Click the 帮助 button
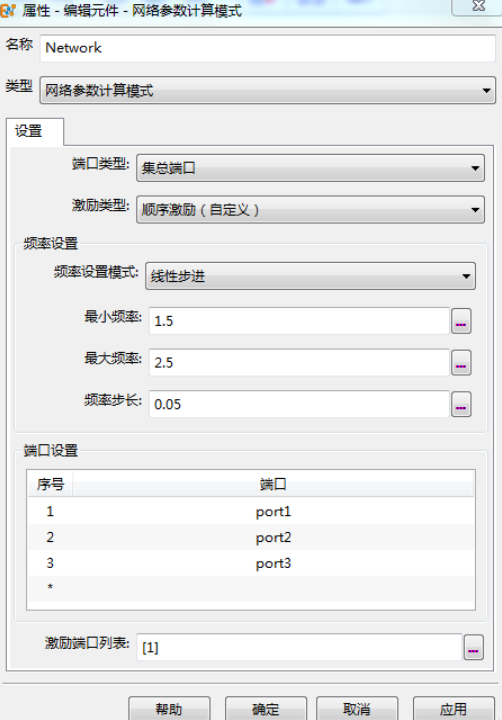 click(169, 709)
